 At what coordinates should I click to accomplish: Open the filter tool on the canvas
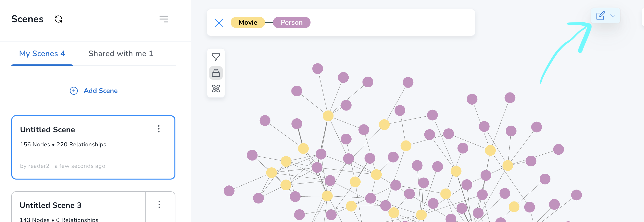[216, 57]
